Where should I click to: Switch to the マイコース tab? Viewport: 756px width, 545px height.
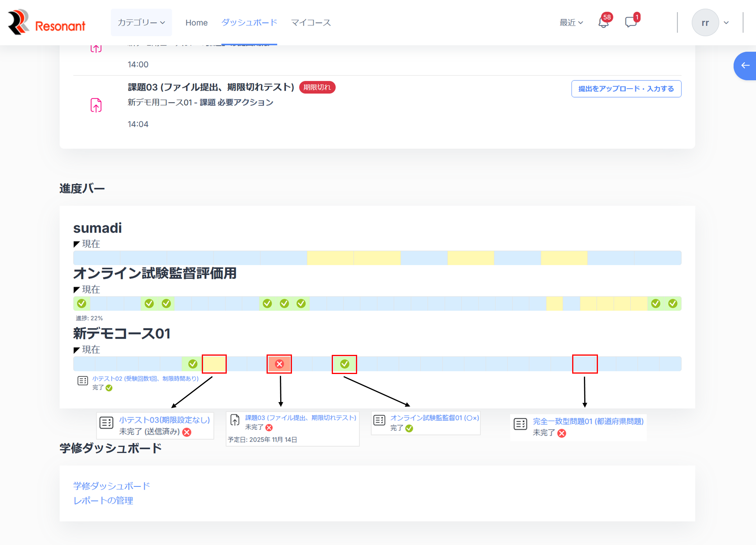(x=311, y=23)
